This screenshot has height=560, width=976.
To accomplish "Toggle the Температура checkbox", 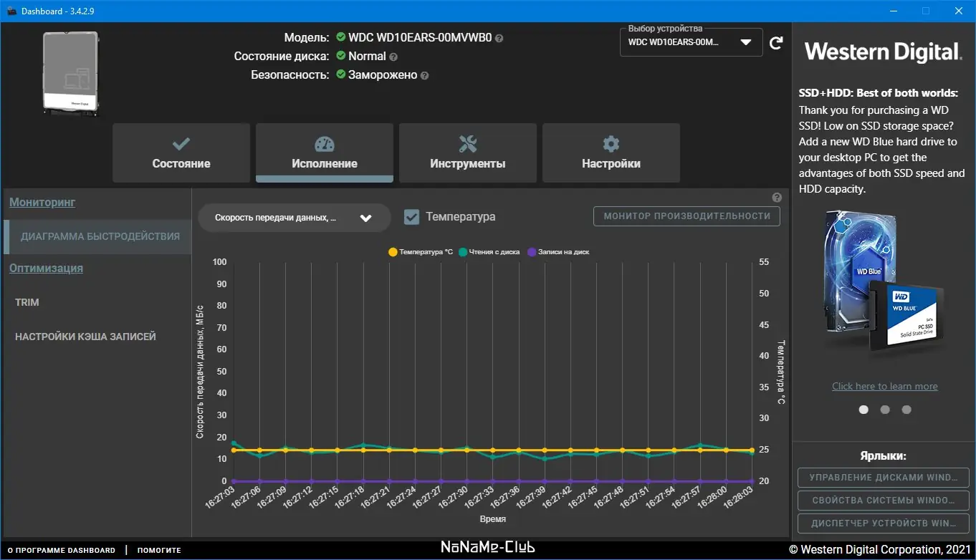I will point(412,217).
